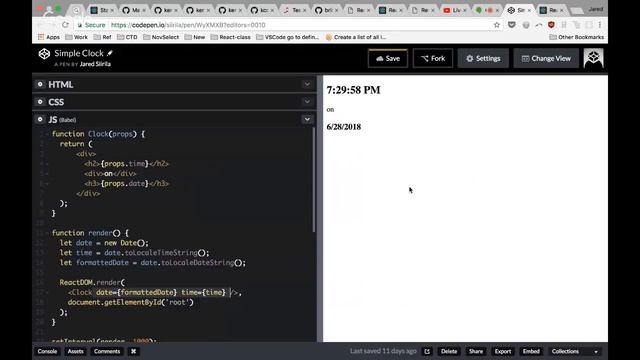Open the Other Bookmarks folder
The image size is (640, 360).
click(x=576, y=37)
